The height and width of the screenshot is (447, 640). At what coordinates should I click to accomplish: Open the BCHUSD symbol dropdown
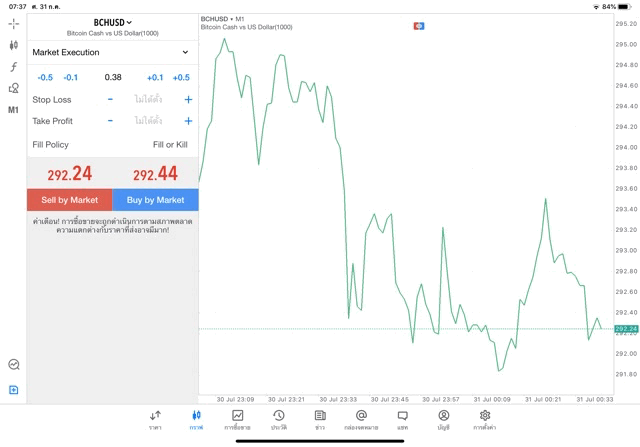(x=113, y=22)
